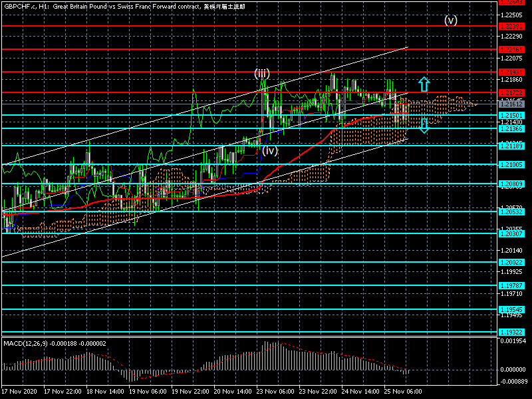532x399 pixels.
Task: Click the 1.19925 price scale value
Action: 511,272
